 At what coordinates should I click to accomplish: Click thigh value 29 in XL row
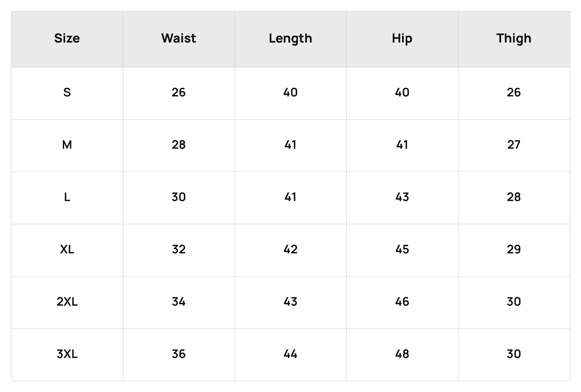(514, 249)
